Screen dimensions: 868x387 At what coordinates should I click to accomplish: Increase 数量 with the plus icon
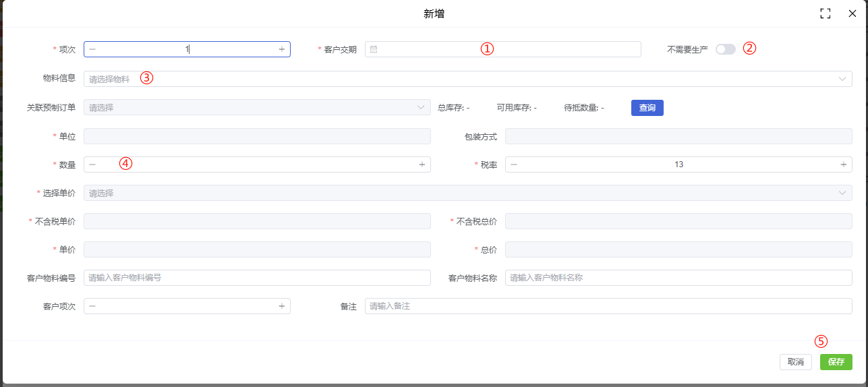[x=422, y=165]
